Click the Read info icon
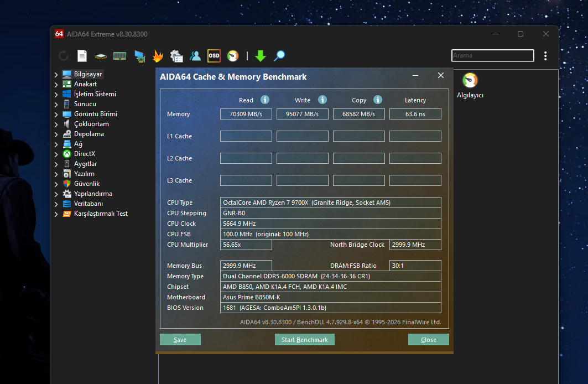The height and width of the screenshot is (384, 588). click(265, 100)
